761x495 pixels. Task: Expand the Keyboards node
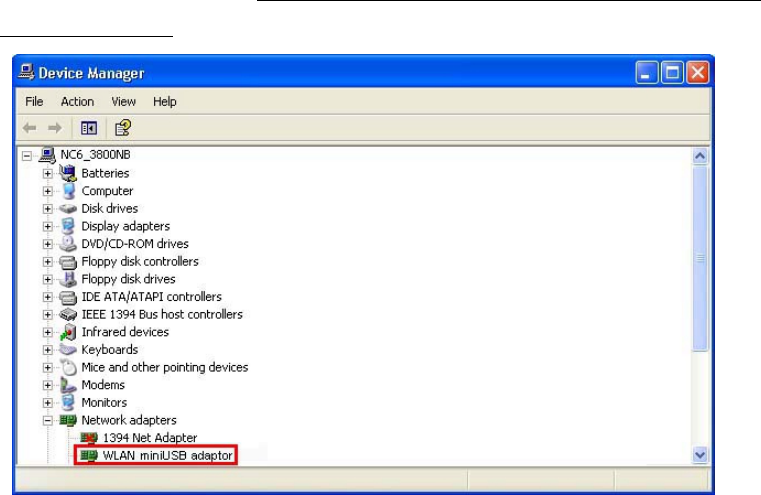pos(48,350)
